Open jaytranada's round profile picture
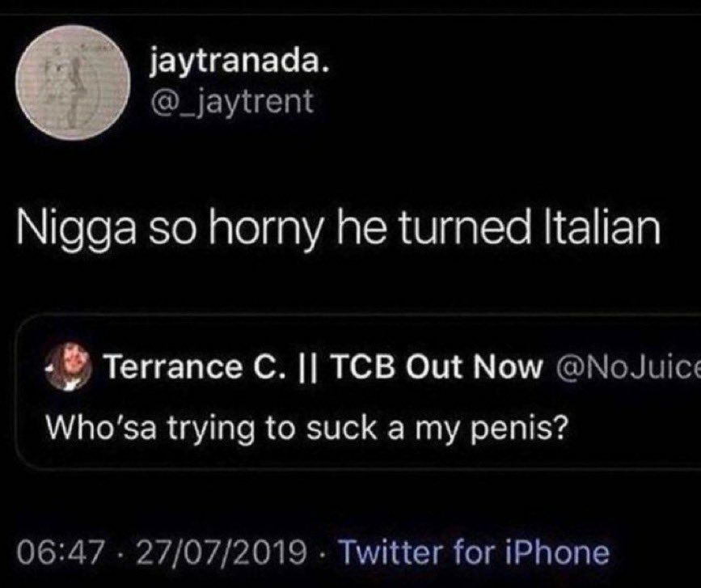 73,82
